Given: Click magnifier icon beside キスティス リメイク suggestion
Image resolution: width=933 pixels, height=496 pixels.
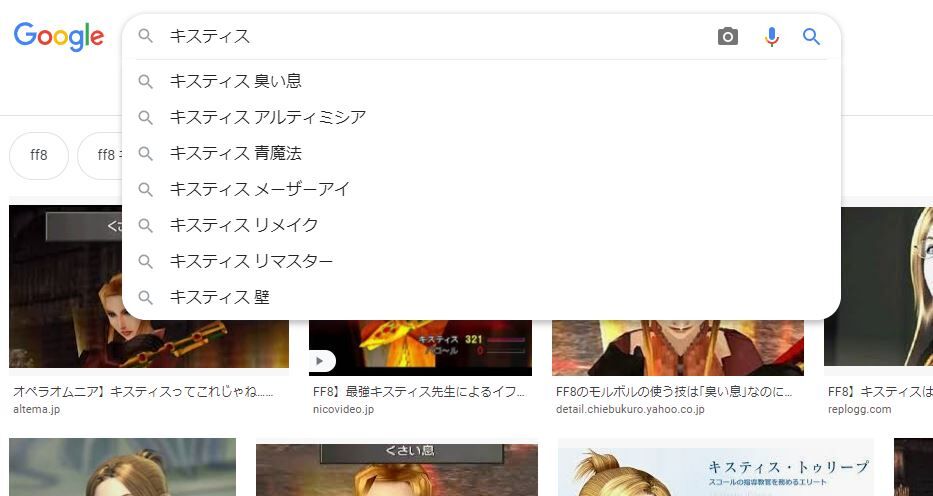Looking at the screenshot, I should tap(145, 225).
